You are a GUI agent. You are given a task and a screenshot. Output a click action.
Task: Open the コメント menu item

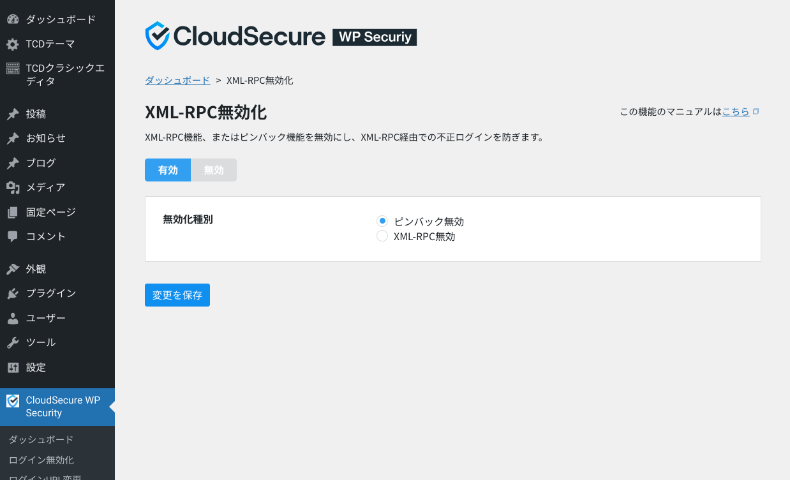pyautogui.click(x=45, y=236)
